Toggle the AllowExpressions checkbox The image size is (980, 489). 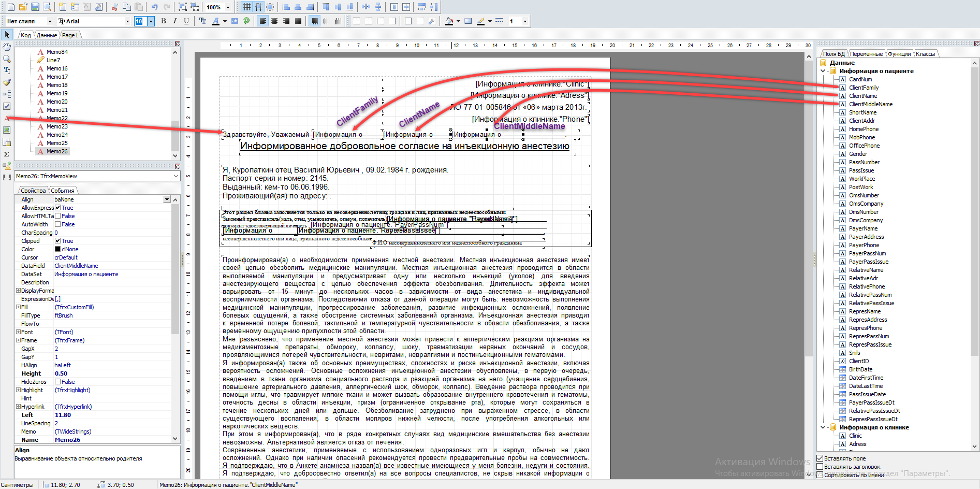[x=58, y=208]
